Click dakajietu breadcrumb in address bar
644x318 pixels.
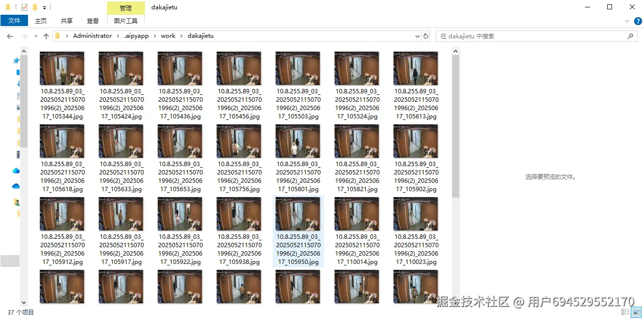tap(200, 36)
